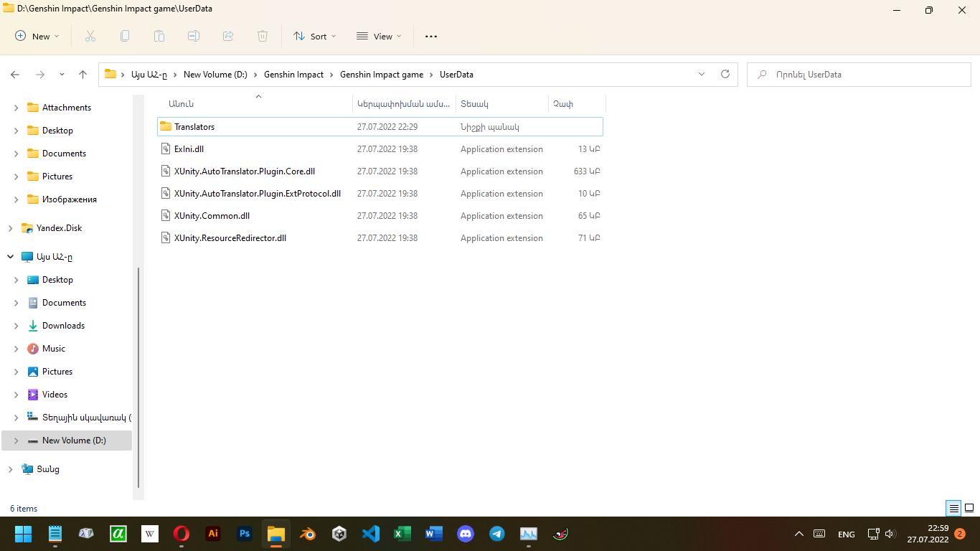Switch to details view layout icon
980x551 pixels.
953,509
